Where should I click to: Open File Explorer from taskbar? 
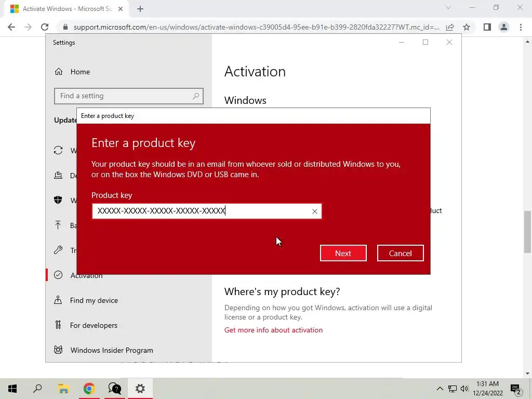click(63, 389)
